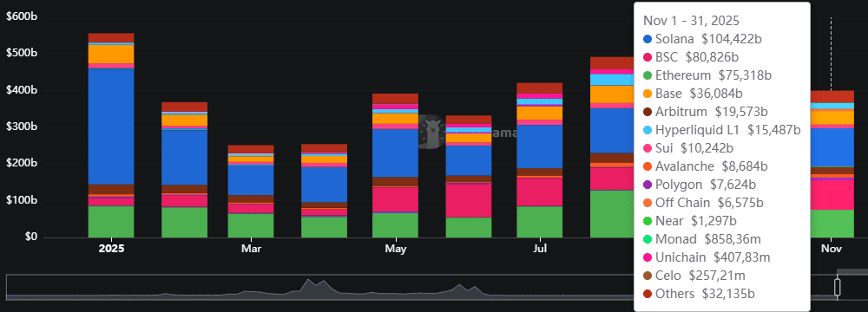Click the green Ethereum segment of the Mar bar

point(251,225)
